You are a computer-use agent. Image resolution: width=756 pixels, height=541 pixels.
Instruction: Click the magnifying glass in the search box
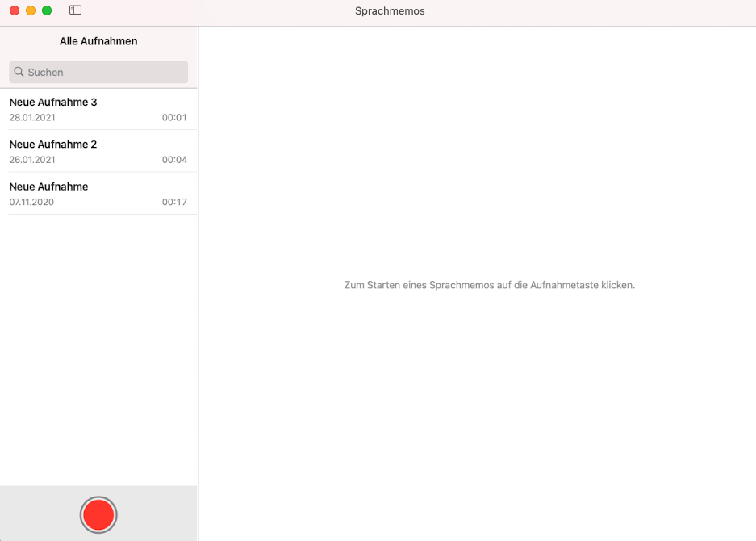click(19, 72)
